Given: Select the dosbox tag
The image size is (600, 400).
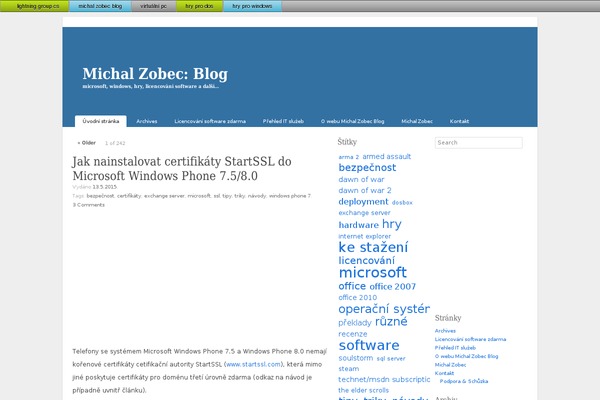Looking at the screenshot, I should [402, 202].
